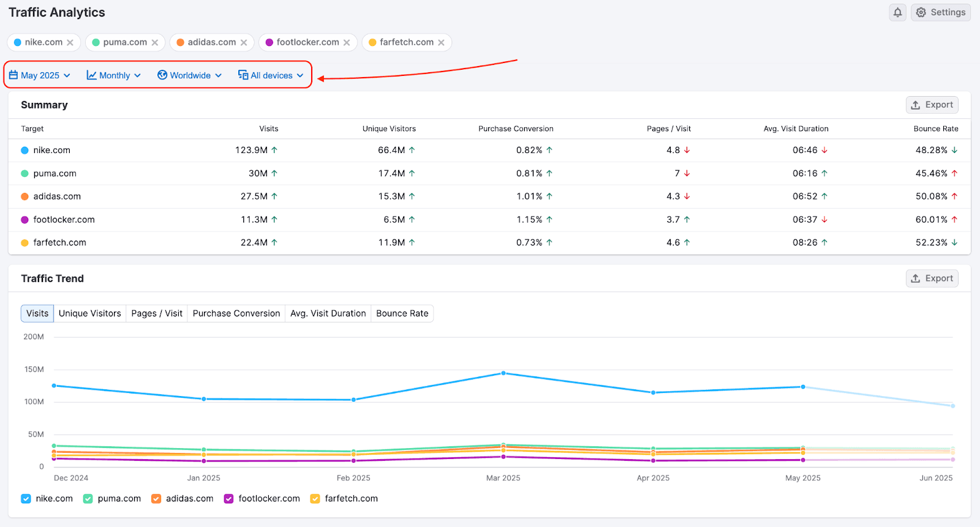Export the Summary table
This screenshot has height=527, width=980.
pos(932,105)
